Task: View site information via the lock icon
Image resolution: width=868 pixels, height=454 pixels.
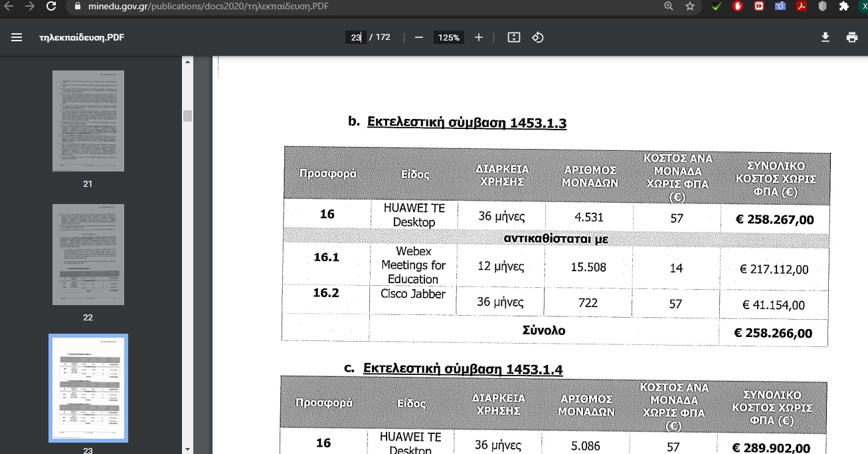Action: (x=76, y=6)
